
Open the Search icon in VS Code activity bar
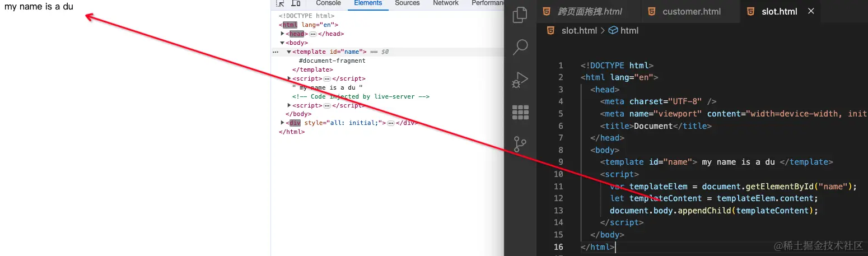520,47
